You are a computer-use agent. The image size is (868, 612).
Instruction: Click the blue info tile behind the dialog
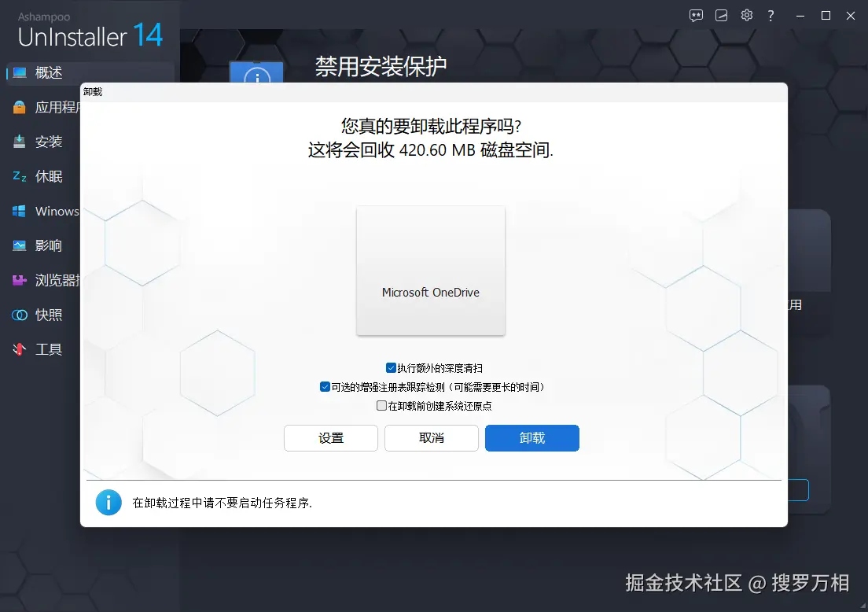tap(257, 72)
